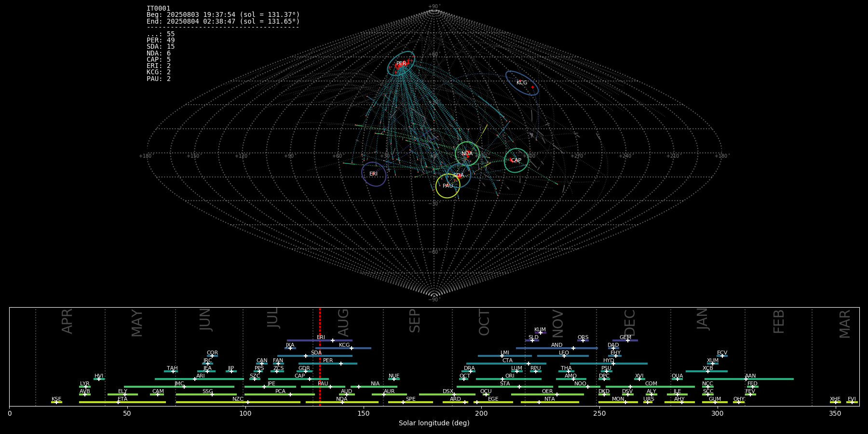
Task: Click the 'PAU: 2' count entry
Action: tap(159, 79)
